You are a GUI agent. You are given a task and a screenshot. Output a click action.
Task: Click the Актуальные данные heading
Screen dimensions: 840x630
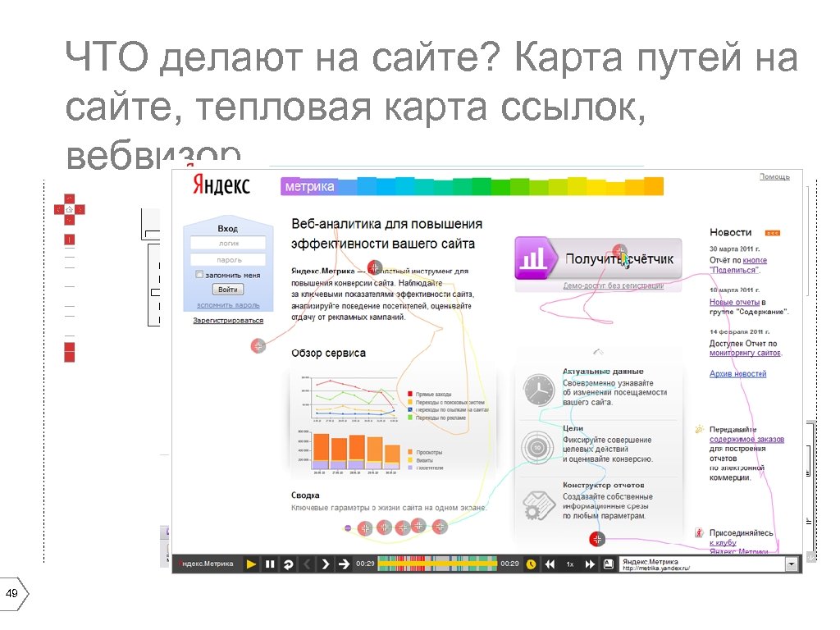pyautogui.click(x=603, y=372)
